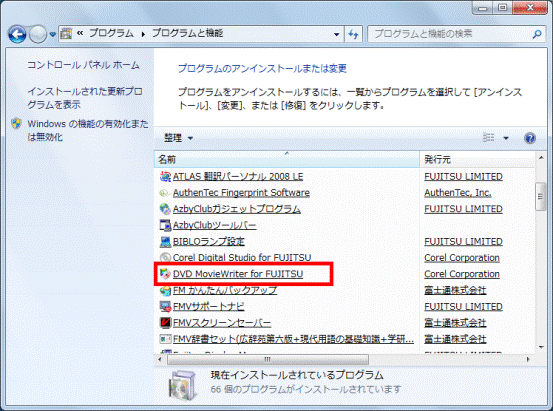Click the AzbyClubツールバー icon
Screen dimensions: 553x411
pyautogui.click(x=165, y=225)
